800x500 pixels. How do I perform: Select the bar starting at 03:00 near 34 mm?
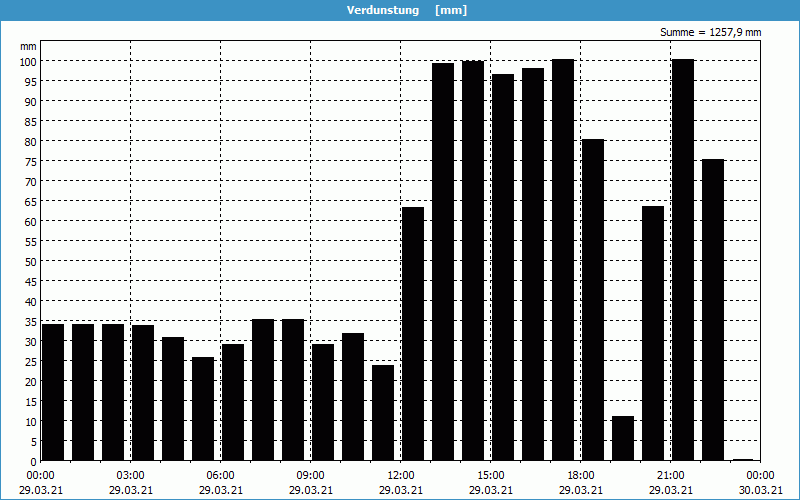coord(143,393)
